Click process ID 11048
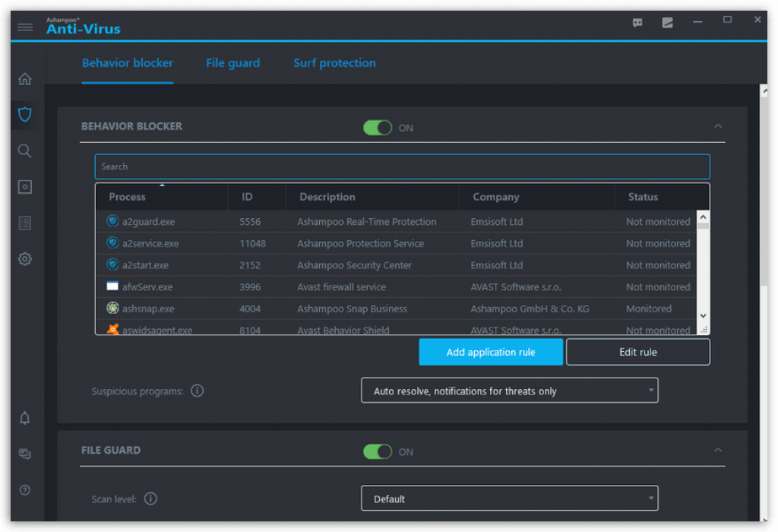The width and height of the screenshot is (778, 532). pyautogui.click(x=252, y=244)
